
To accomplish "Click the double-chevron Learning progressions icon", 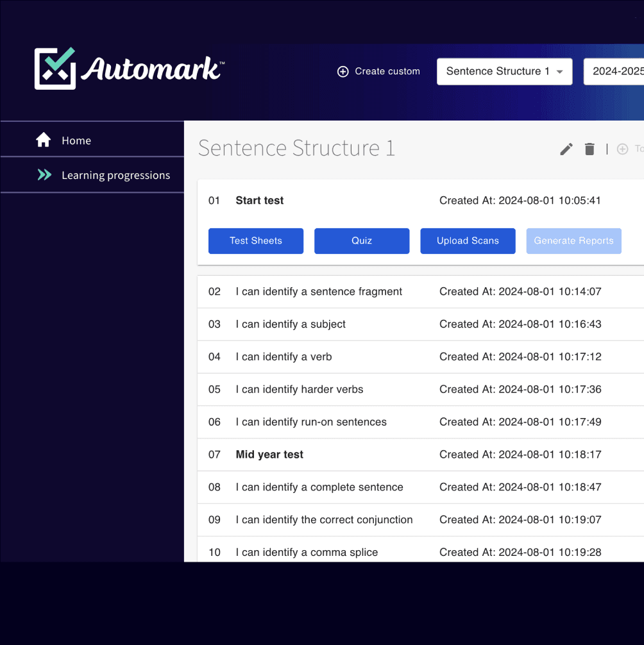I will (x=43, y=174).
